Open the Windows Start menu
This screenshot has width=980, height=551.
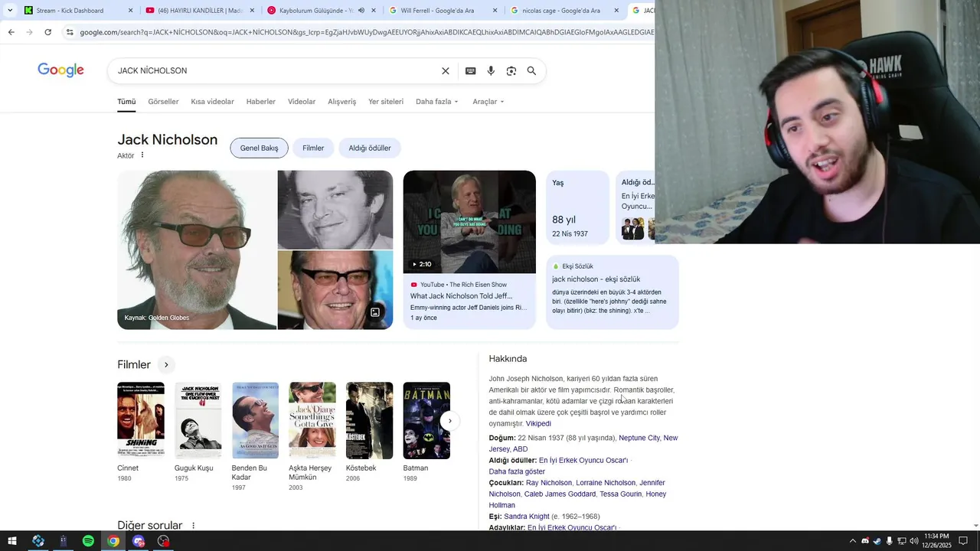coord(12,541)
